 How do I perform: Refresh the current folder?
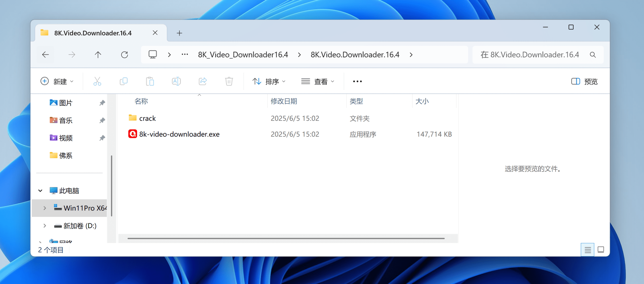point(124,55)
